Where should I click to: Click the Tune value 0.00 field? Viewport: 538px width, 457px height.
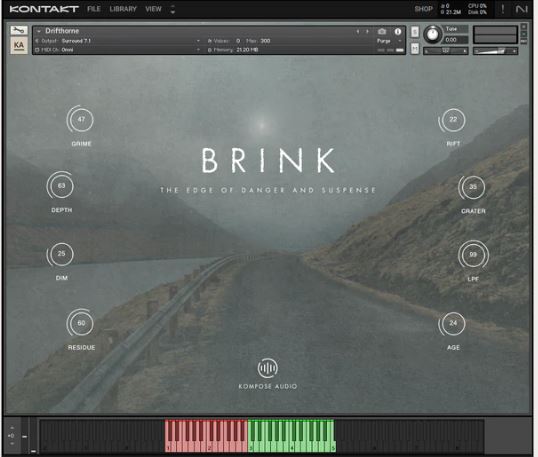(456, 40)
